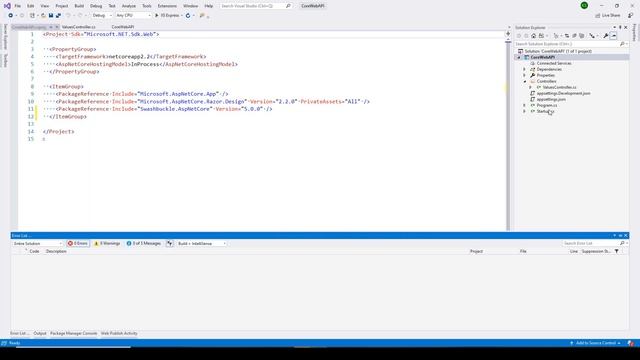Image resolution: width=640 pixels, height=360 pixels.
Task: Click the browser Refresh toolbar icon
Action: pyautogui.click(x=188, y=15)
